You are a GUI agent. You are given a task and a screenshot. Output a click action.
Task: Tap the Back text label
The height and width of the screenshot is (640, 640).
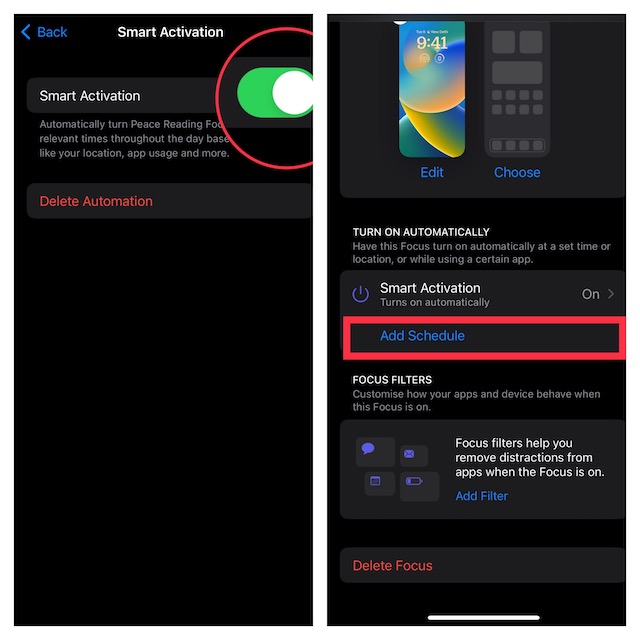[52, 32]
